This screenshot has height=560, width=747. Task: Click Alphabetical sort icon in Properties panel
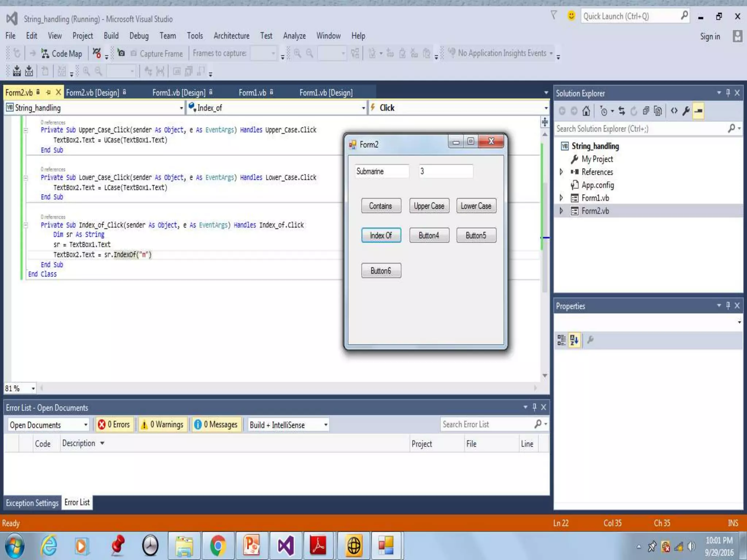[574, 340]
